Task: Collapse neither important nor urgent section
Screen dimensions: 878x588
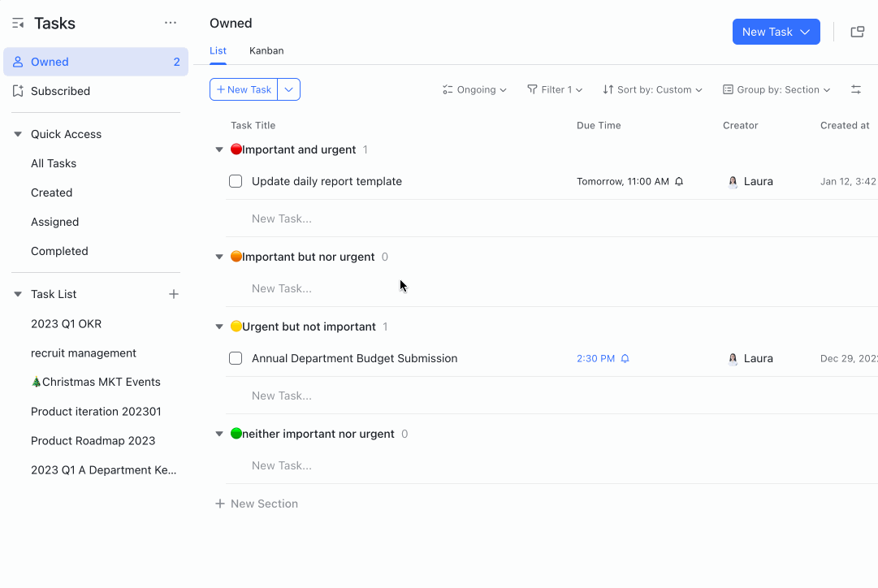Action: coord(219,434)
